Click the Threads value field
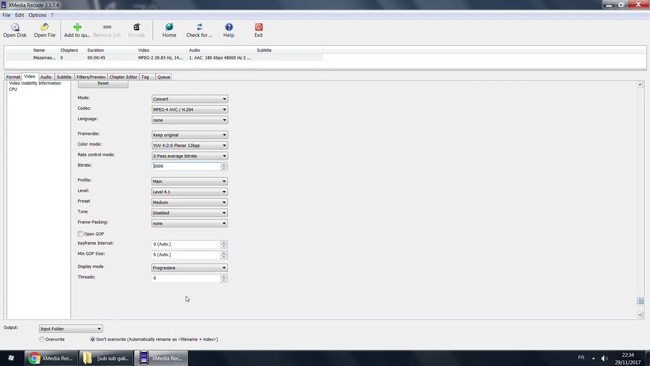This screenshot has width=650, height=366. tap(186, 278)
